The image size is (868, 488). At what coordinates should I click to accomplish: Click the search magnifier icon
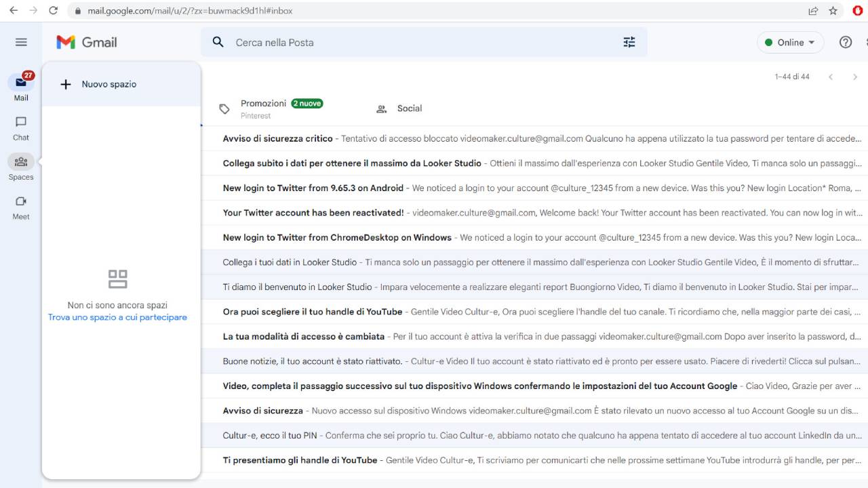(x=218, y=42)
